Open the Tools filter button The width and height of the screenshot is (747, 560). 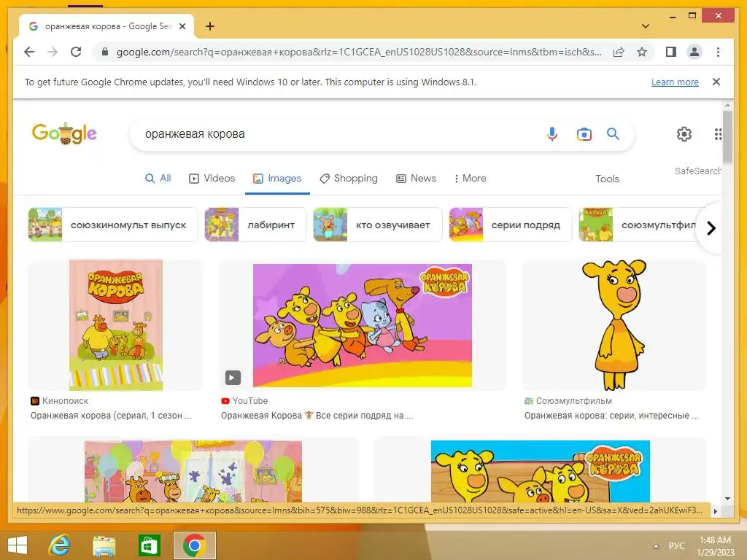pyautogui.click(x=607, y=179)
